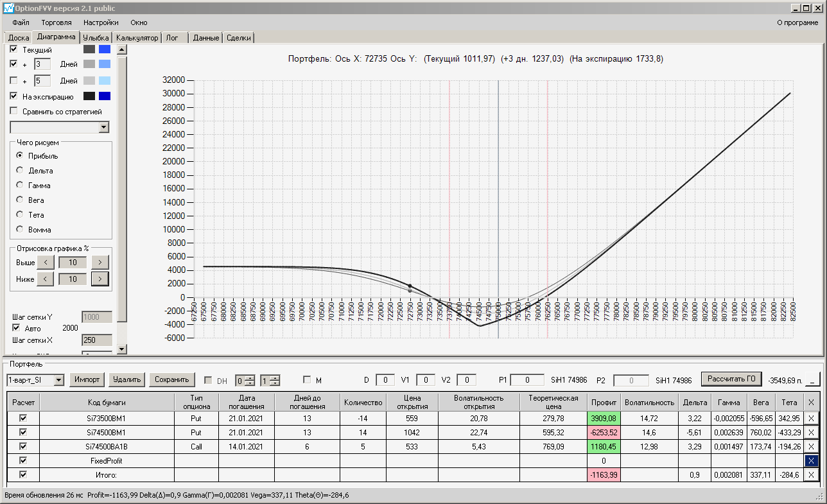Click the dark blue На экспирацию color swatch

pos(104,96)
